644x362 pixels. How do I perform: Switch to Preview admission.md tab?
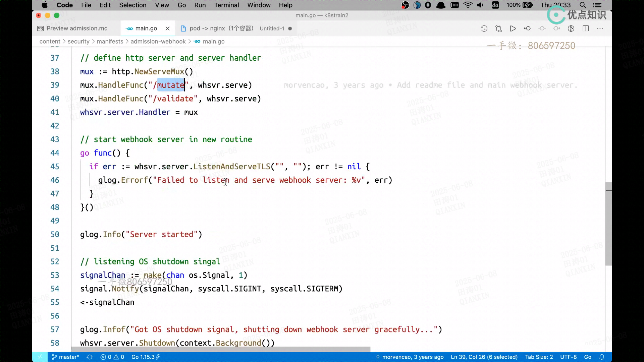(77, 28)
